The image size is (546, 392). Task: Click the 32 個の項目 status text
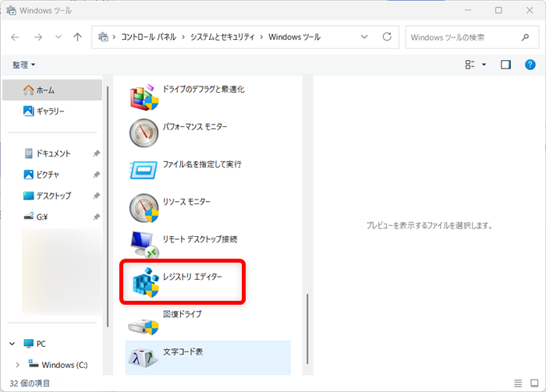pyautogui.click(x=30, y=383)
